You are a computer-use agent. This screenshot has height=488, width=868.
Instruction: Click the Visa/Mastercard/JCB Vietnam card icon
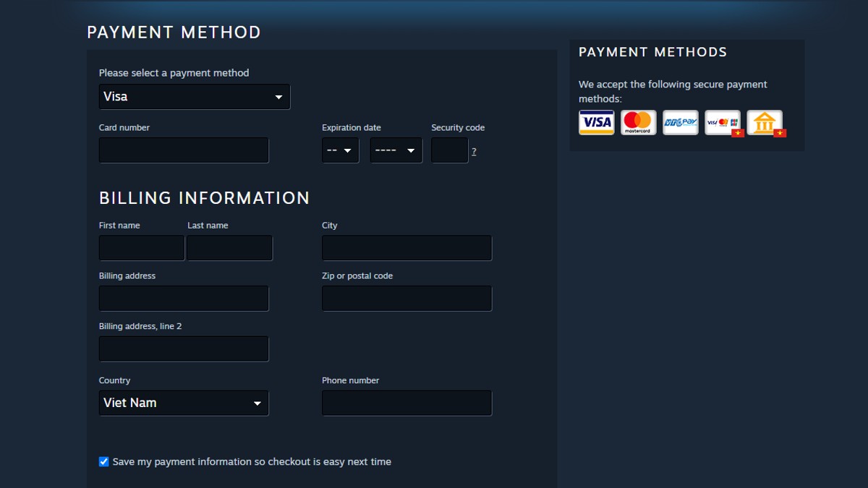click(x=723, y=122)
